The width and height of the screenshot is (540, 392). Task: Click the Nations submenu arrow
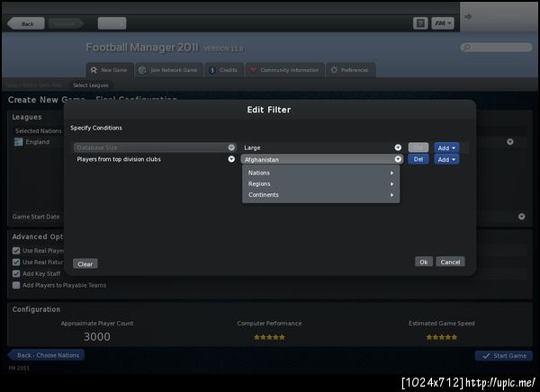[391, 173]
